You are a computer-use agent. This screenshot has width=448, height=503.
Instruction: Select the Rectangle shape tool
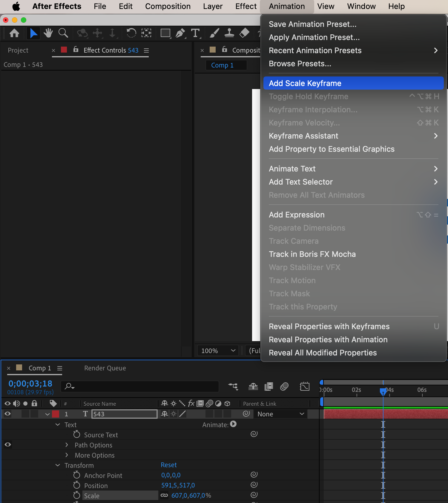[x=165, y=33]
